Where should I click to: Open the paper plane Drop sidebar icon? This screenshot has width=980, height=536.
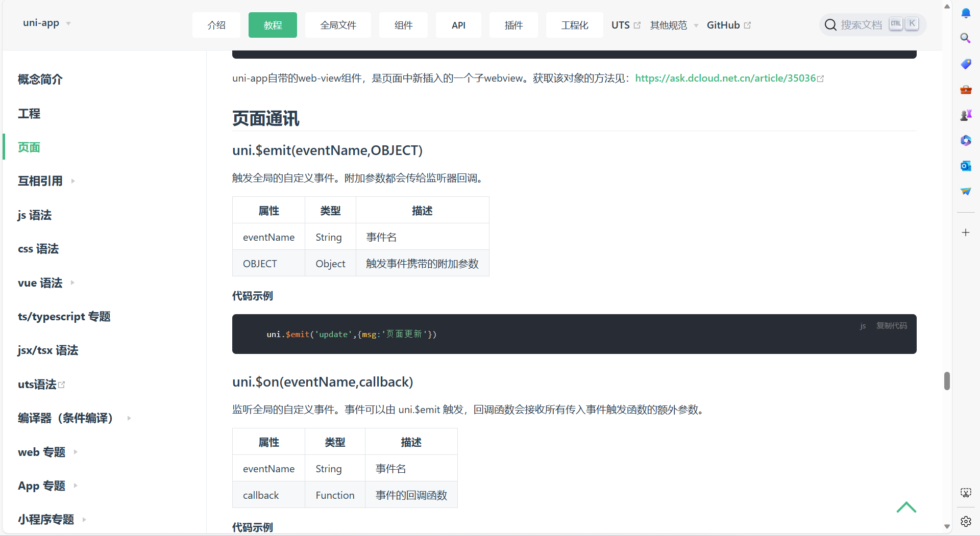(966, 191)
